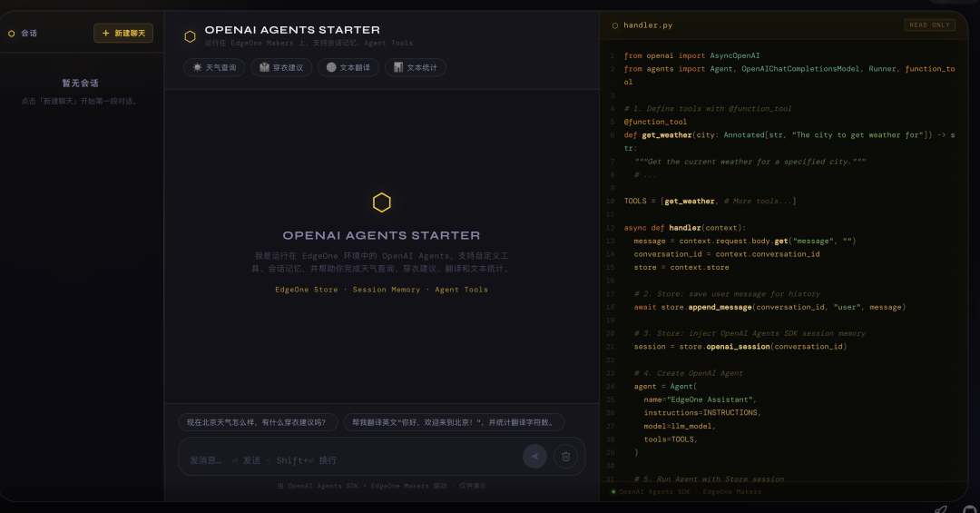The width and height of the screenshot is (980, 513).
Task: Click the EdgeOne Store label
Action: [307, 290]
